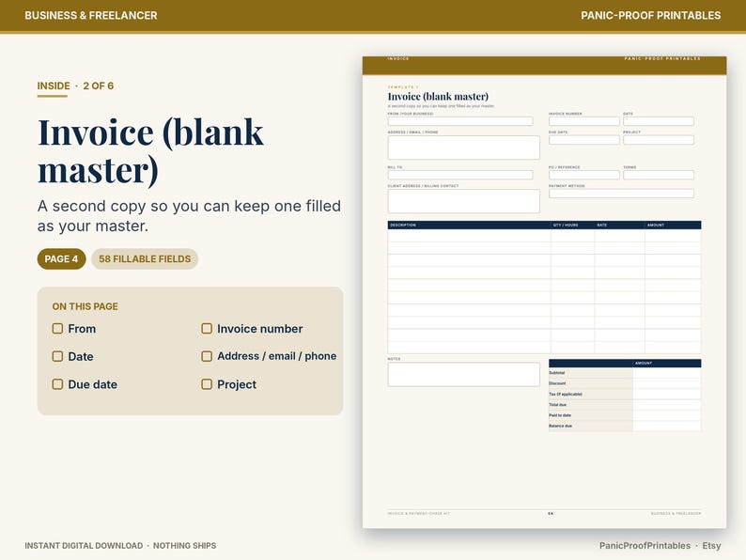Click the Payment Method field

[621, 194]
